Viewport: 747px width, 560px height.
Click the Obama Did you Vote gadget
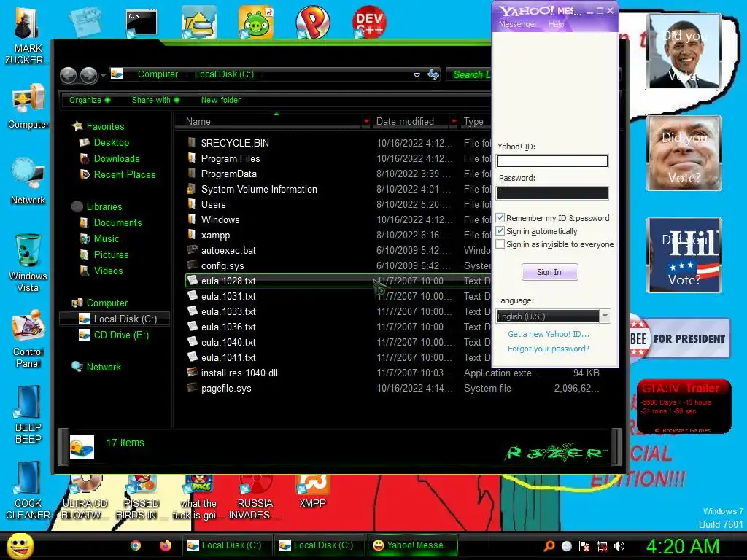684,51
